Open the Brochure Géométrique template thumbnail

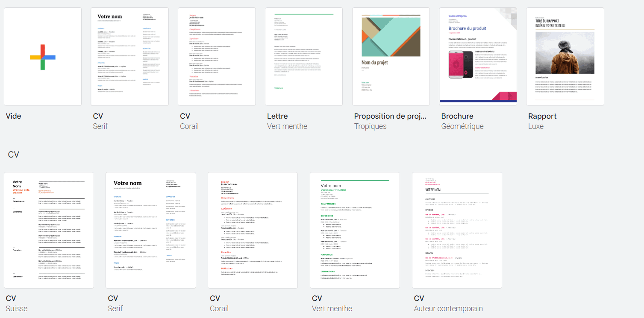pyautogui.click(x=478, y=56)
